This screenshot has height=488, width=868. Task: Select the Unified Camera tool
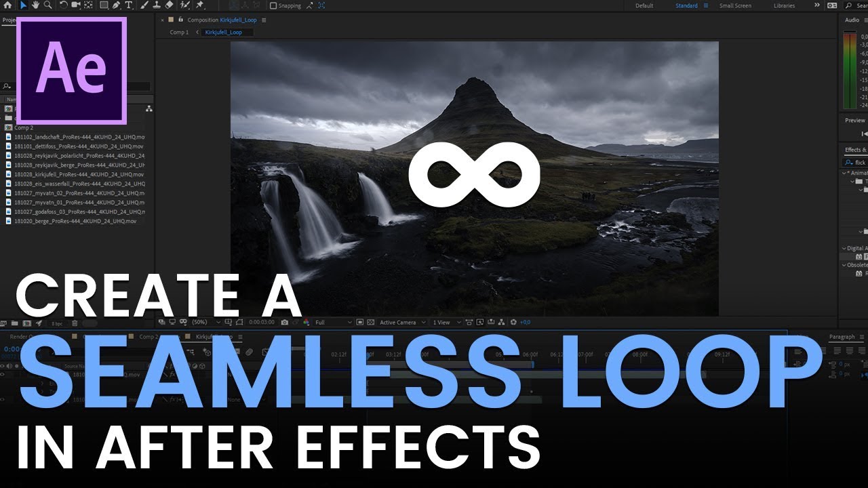[x=76, y=5]
